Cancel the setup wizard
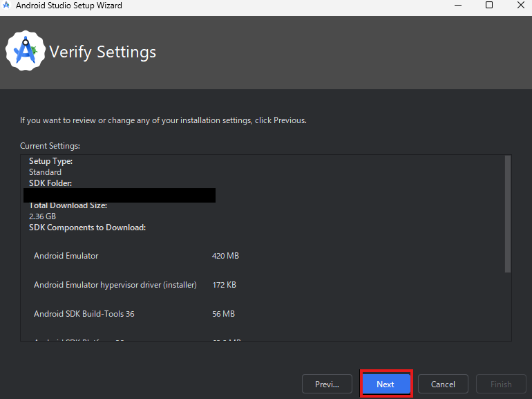This screenshot has height=399, width=532. point(443,384)
